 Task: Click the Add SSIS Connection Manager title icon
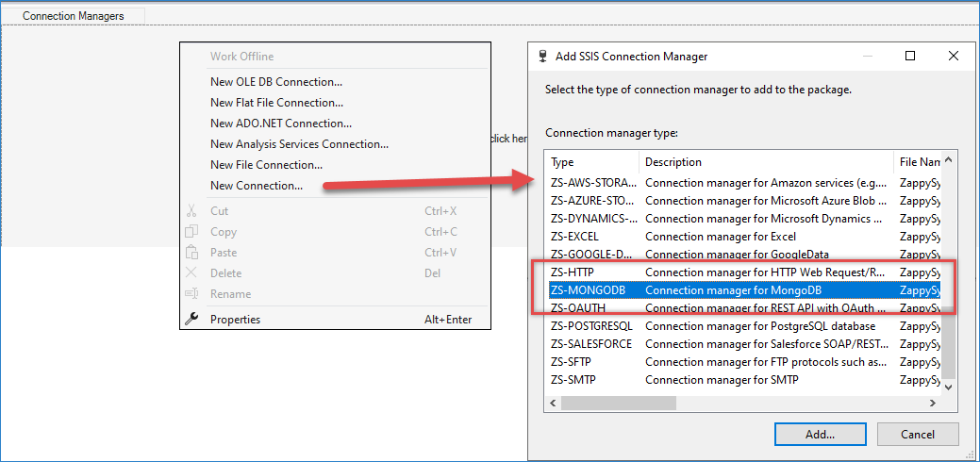[542, 57]
